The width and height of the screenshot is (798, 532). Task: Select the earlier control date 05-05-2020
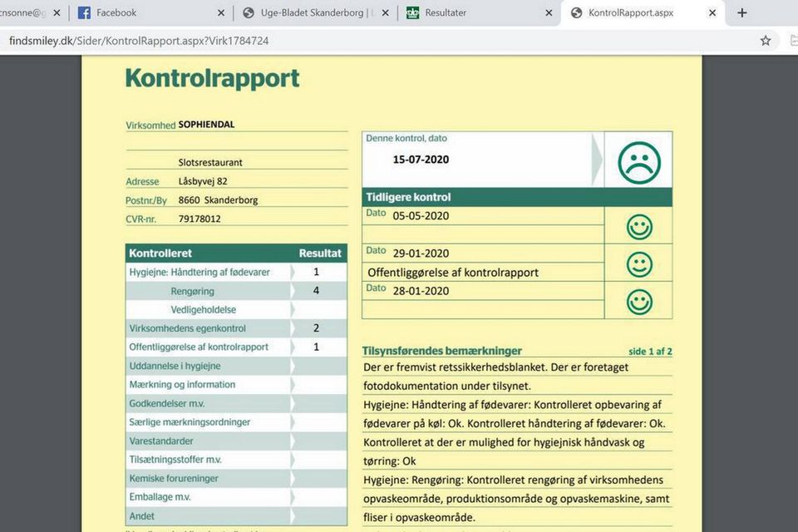[421, 216]
